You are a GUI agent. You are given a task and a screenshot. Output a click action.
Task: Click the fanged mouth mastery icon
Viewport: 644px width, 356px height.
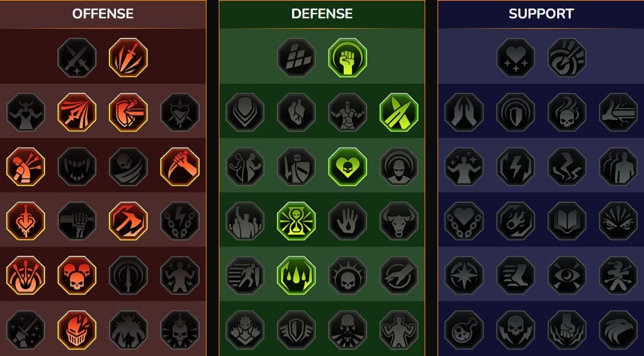[x=77, y=167]
